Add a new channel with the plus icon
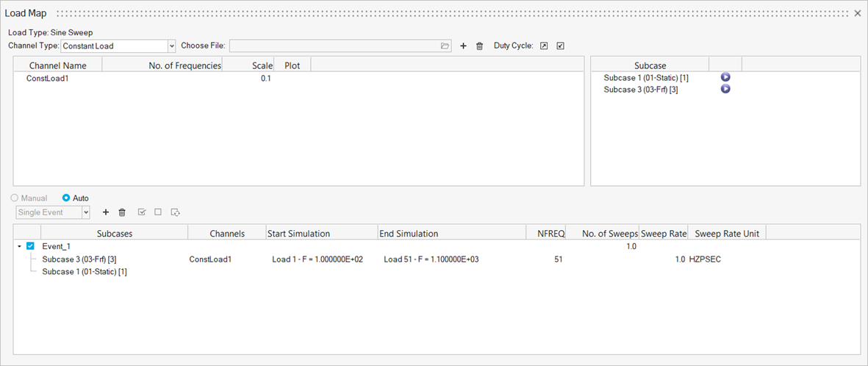 tap(463, 46)
